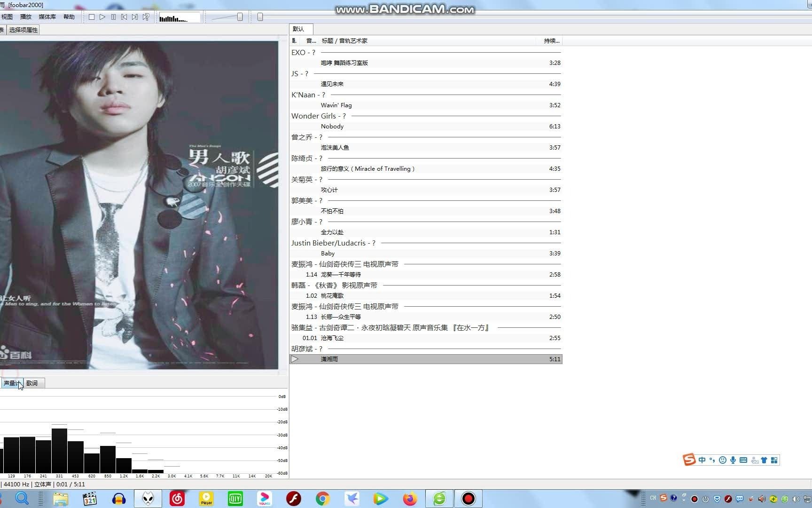Select the track 旅行的意义 (Miracle of Travelling)
The image size is (812, 508).
point(426,168)
